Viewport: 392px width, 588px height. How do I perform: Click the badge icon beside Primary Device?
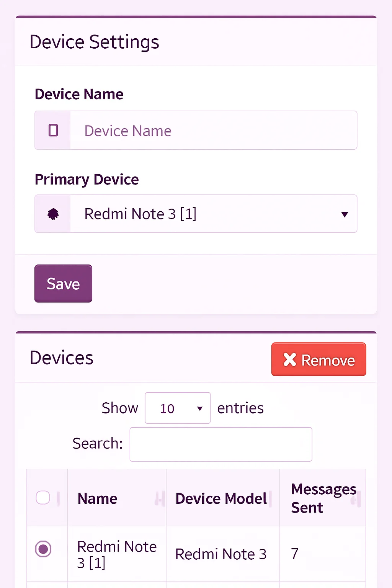coord(53,214)
